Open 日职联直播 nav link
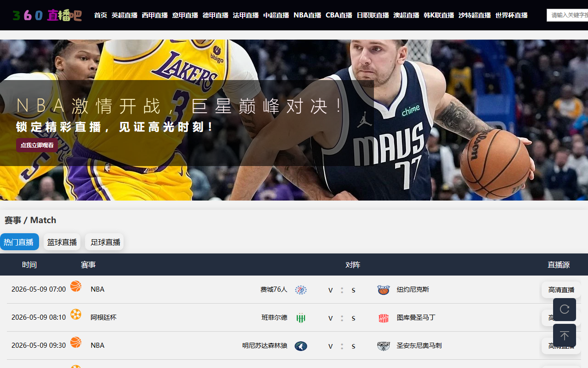The width and height of the screenshot is (588, 368). tap(373, 15)
